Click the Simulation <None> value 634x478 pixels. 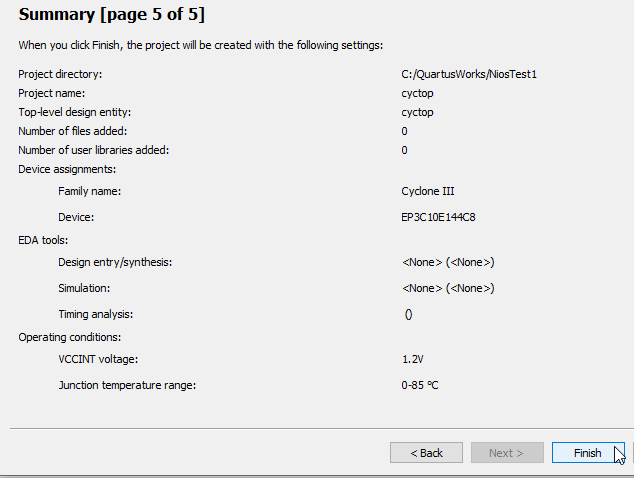448,288
